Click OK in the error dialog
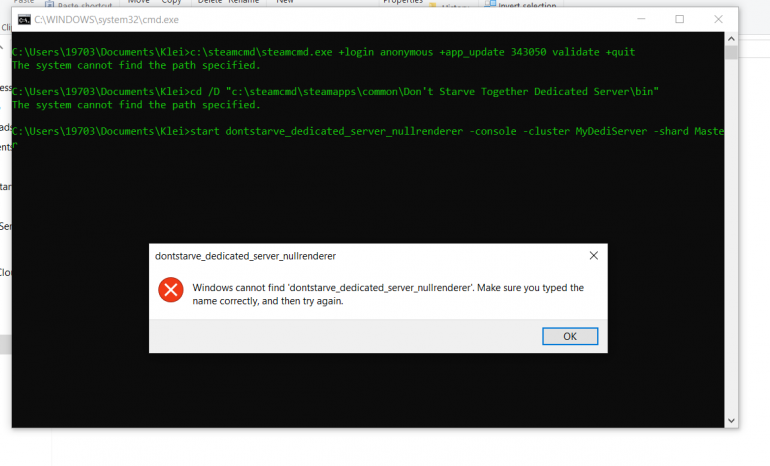This screenshot has width=770, height=466. pyautogui.click(x=570, y=336)
